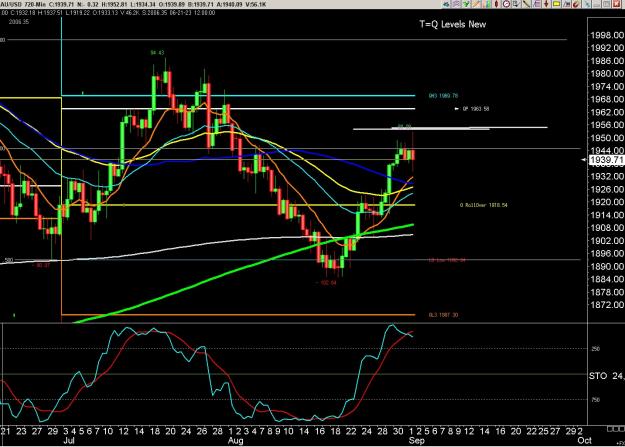625x447 pixels.
Task: Click the Sep month label on time axis
Action: point(417,441)
